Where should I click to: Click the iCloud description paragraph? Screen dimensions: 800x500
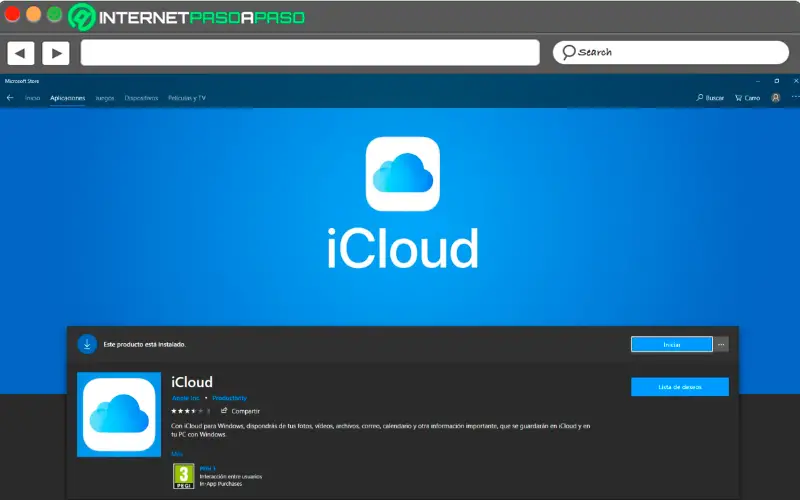click(x=381, y=430)
